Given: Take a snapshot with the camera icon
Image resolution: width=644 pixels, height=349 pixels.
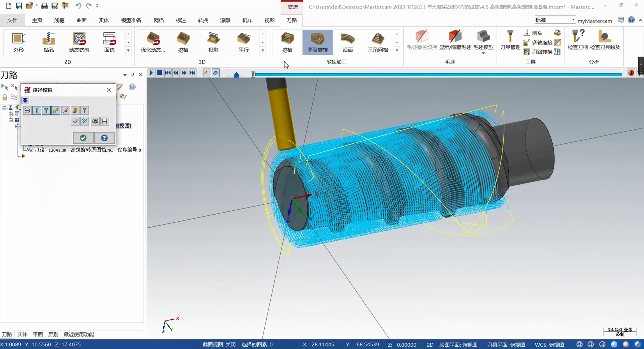Looking at the screenshot, I should tap(95, 122).
